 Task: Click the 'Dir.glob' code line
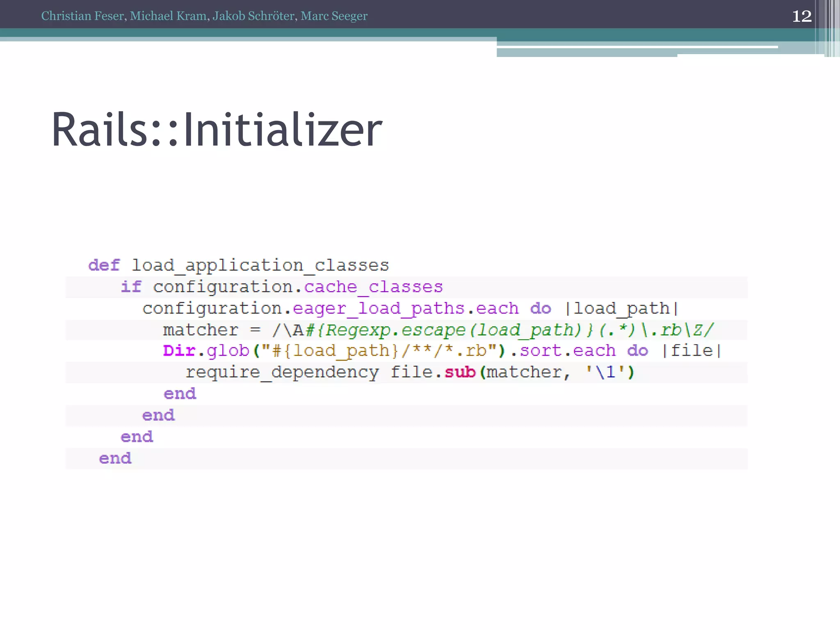pyautogui.click(x=442, y=351)
